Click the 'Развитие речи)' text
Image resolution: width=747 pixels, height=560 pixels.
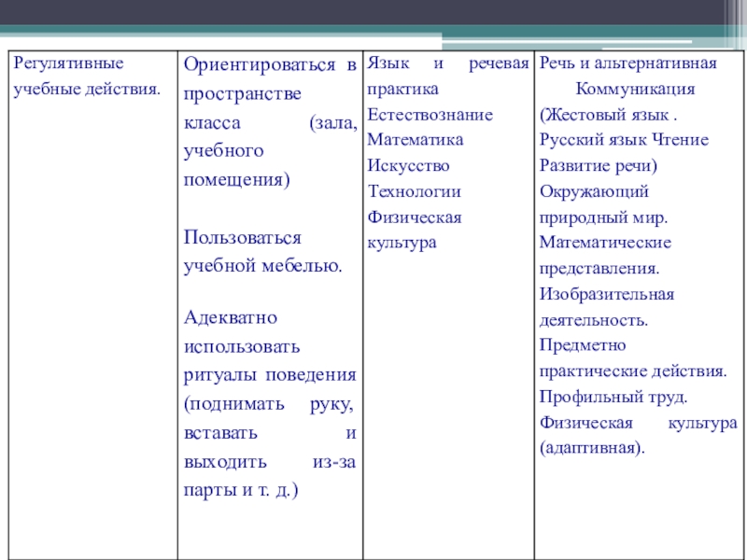point(599,165)
